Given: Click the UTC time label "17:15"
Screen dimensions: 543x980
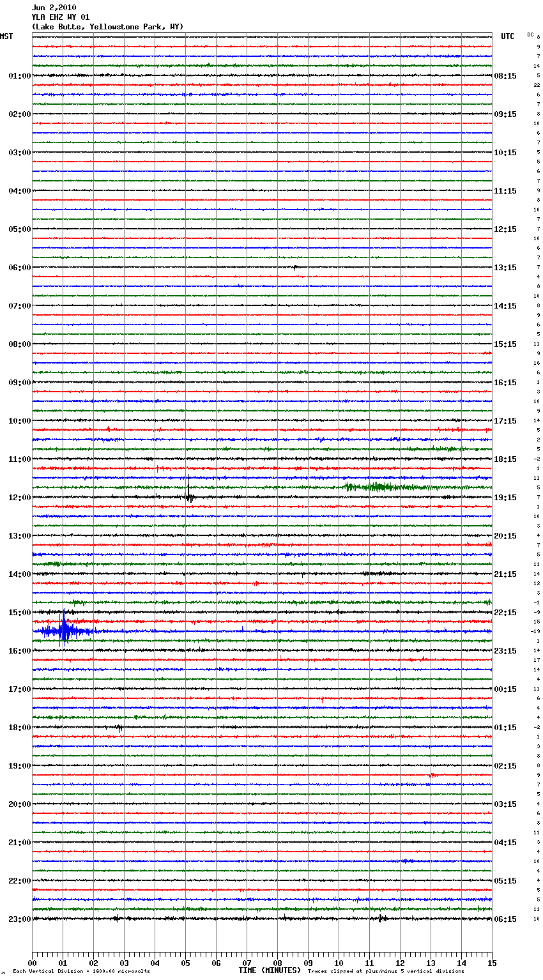Looking at the screenshot, I should 505,421.
